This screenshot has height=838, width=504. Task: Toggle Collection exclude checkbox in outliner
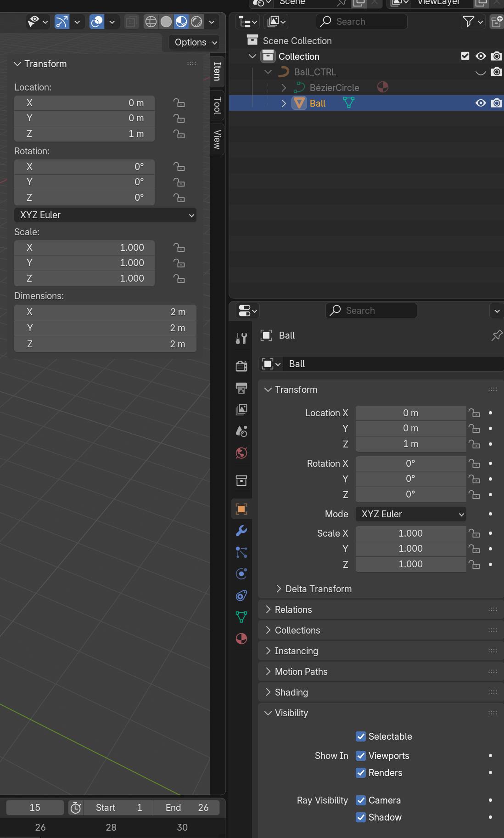pyautogui.click(x=465, y=56)
